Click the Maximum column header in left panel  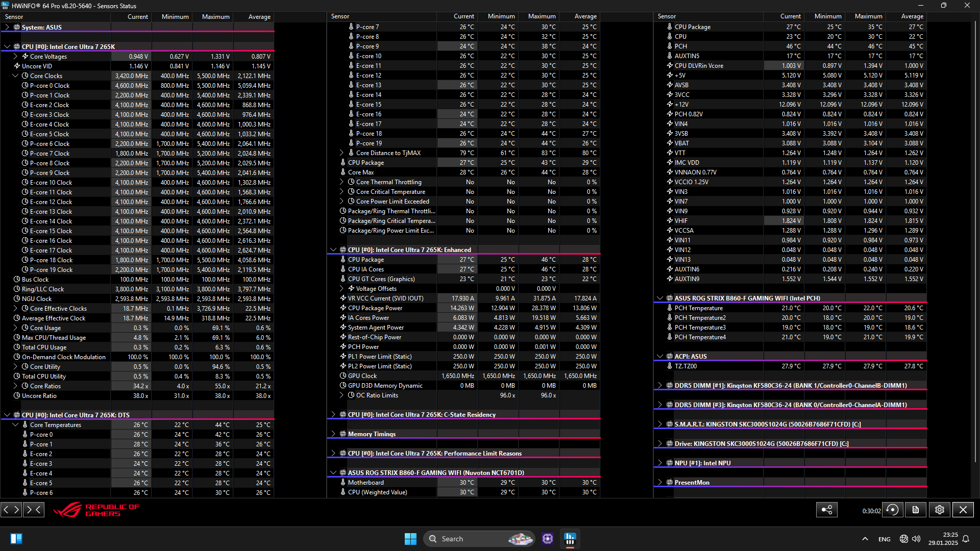click(x=215, y=17)
